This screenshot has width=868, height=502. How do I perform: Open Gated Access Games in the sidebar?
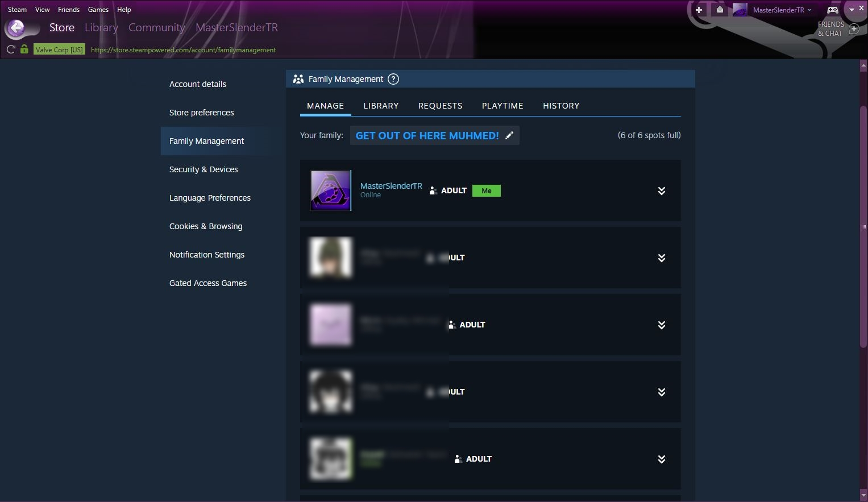coord(208,283)
